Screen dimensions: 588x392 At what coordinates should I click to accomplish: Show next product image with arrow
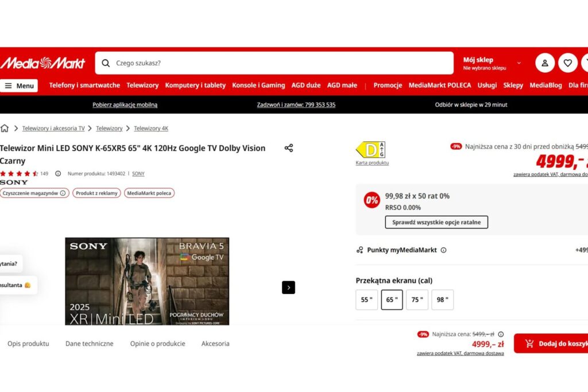[288, 288]
